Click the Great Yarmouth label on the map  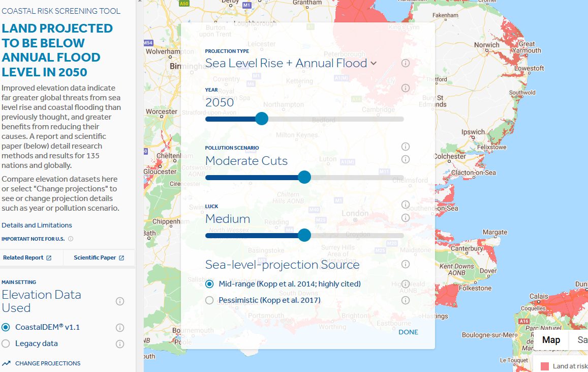[x=527, y=47]
